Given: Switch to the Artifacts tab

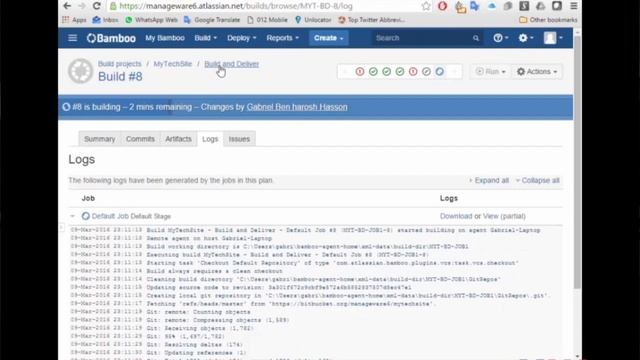Looking at the screenshot, I should coord(178,139).
